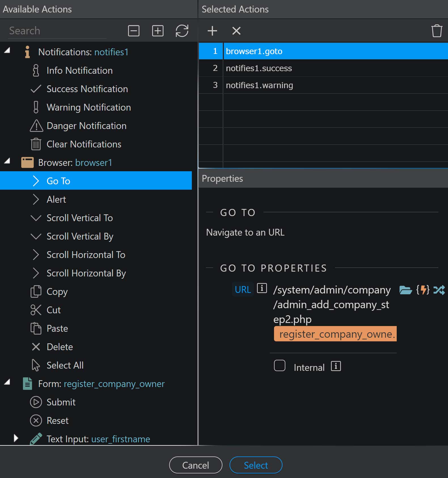Click the expand all actions icon
Viewport: 448px width, 478px height.
158,31
